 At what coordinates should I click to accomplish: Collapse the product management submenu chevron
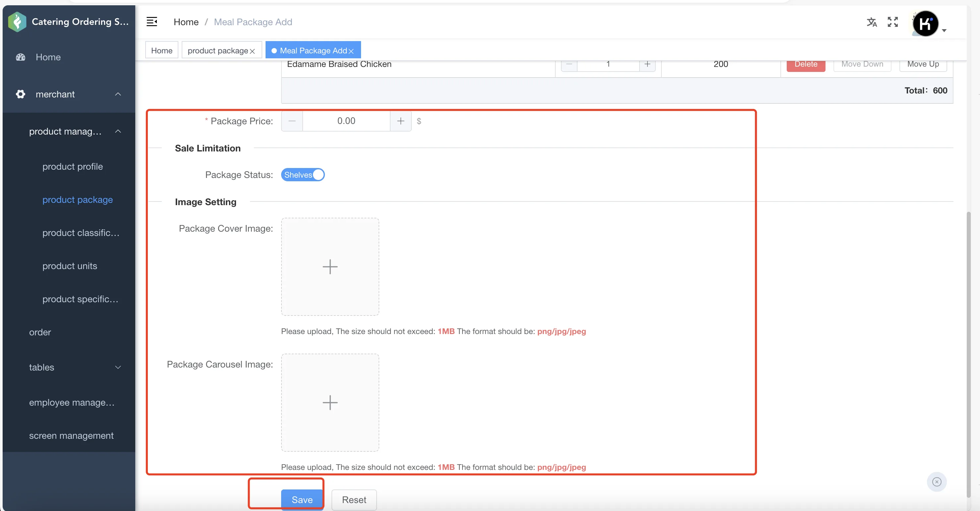click(x=118, y=131)
